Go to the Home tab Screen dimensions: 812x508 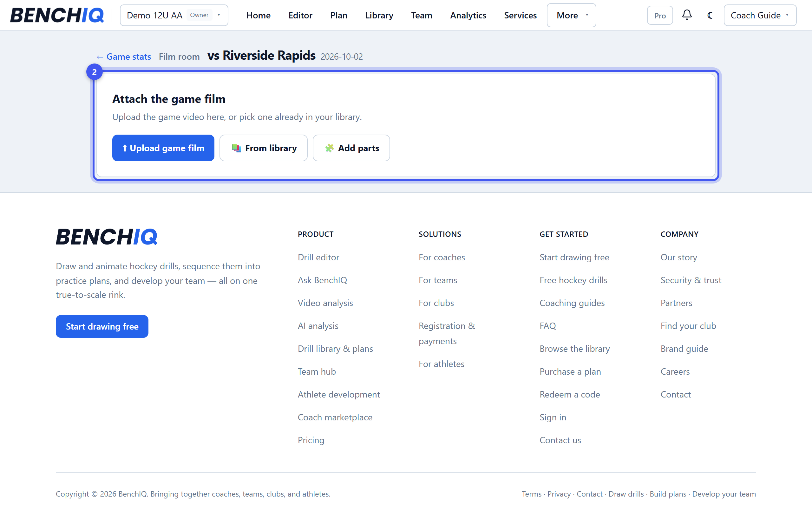pos(258,15)
